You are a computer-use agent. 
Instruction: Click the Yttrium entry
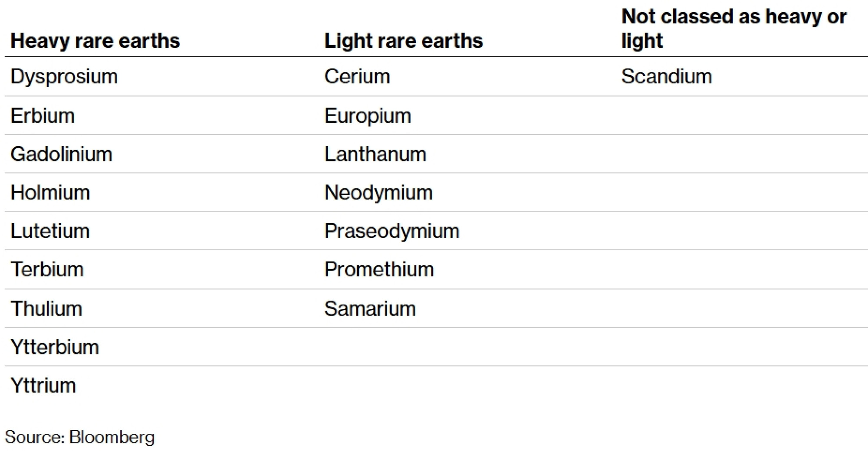click(x=43, y=385)
